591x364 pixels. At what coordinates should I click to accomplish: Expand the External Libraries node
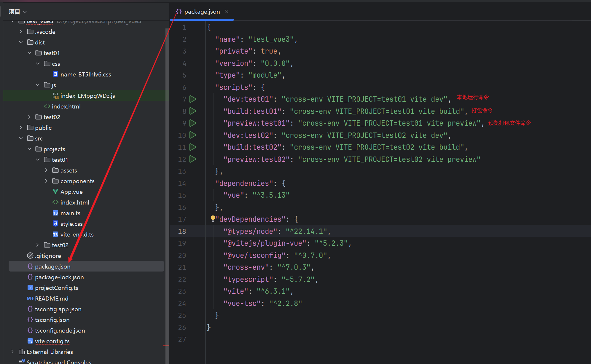click(x=12, y=352)
